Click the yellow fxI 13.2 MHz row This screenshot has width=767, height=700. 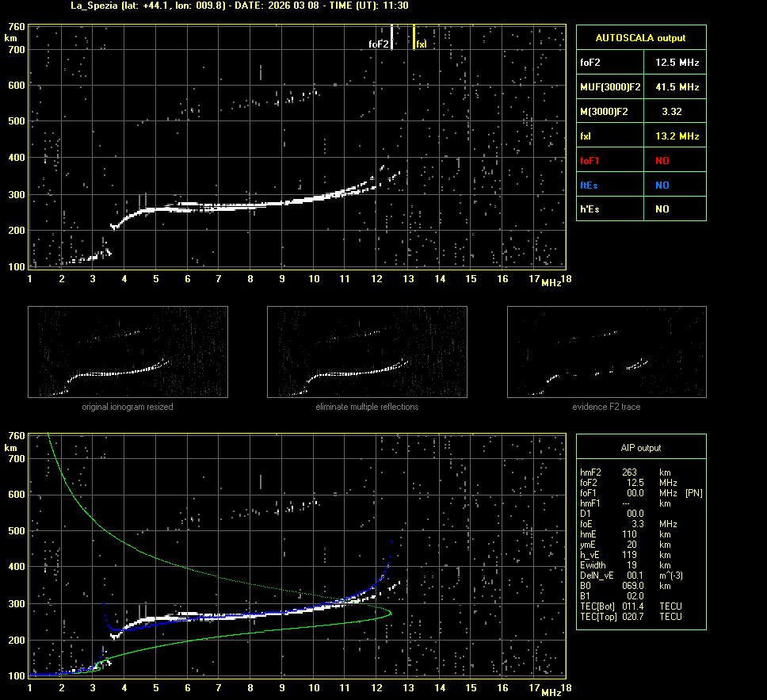tap(640, 136)
